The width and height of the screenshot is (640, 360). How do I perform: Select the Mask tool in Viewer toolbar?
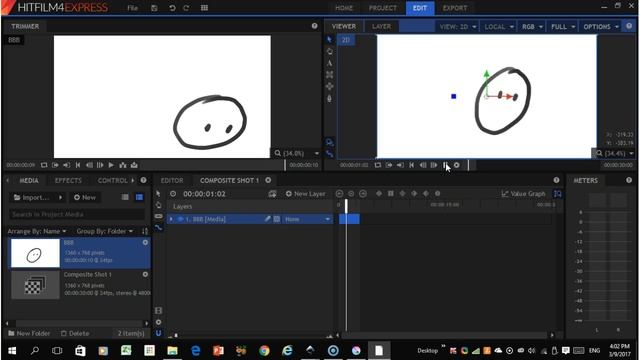[x=329, y=75]
